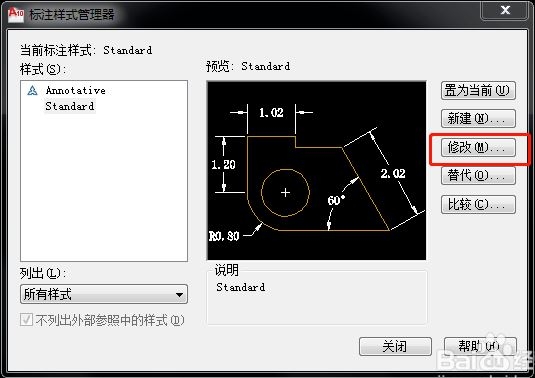Image resolution: width=535 pixels, height=378 pixels.
Task: Click the Standard dimension preview image
Action: coord(317,171)
